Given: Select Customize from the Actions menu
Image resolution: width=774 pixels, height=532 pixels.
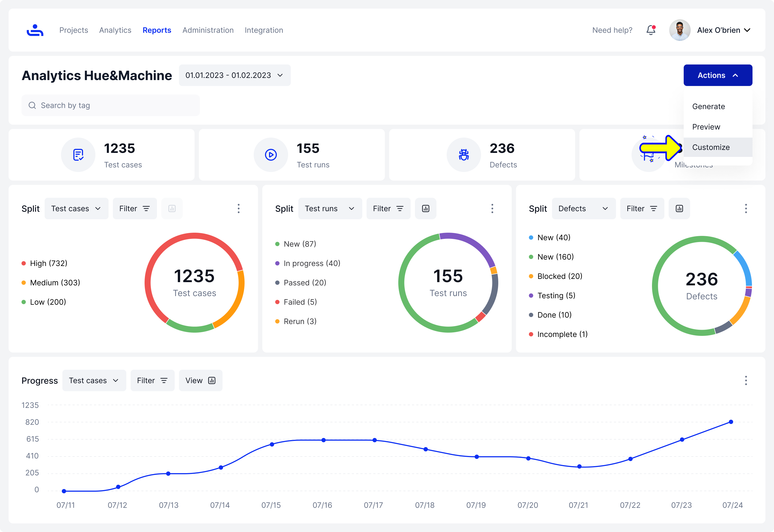Looking at the screenshot, I should tap(711, 147).
